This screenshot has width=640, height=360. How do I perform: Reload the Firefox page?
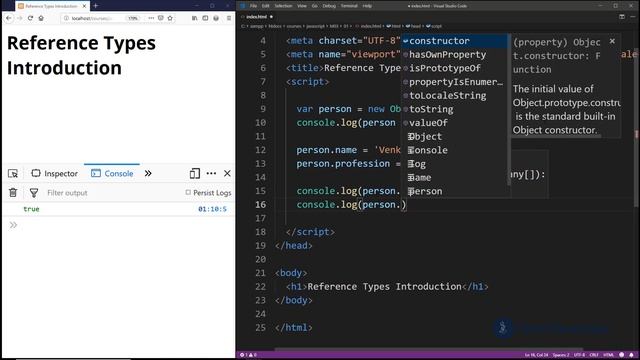[x=30, y=18]
